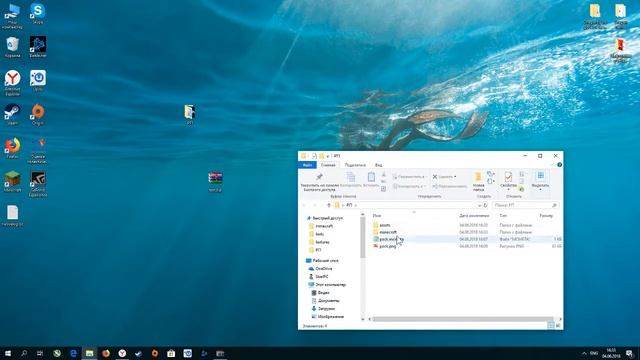Open the Copy to dropdown in the ribbon
Image resolution: width=640 pixels, height=360 pixels.
pos(409,186)
